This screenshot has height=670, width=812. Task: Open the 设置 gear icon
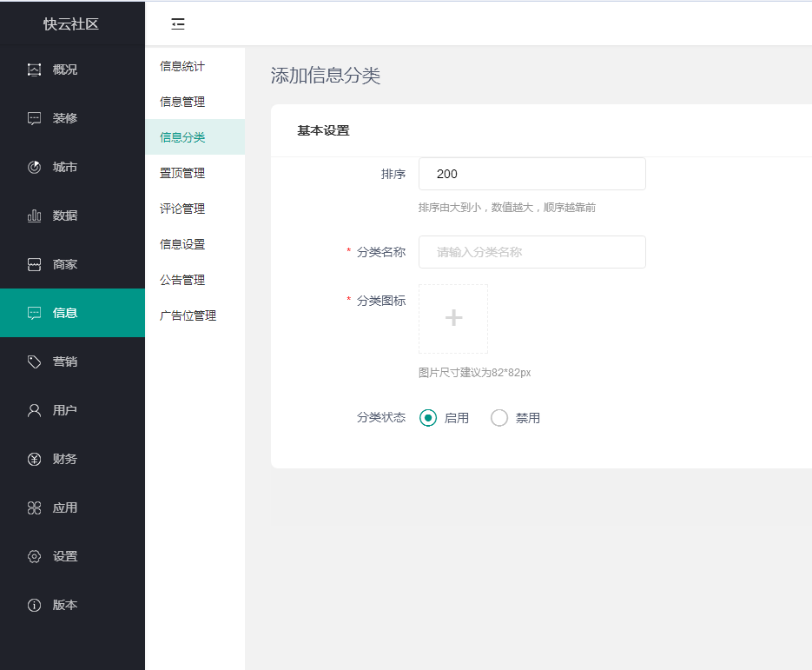click(x=35, y=556)
